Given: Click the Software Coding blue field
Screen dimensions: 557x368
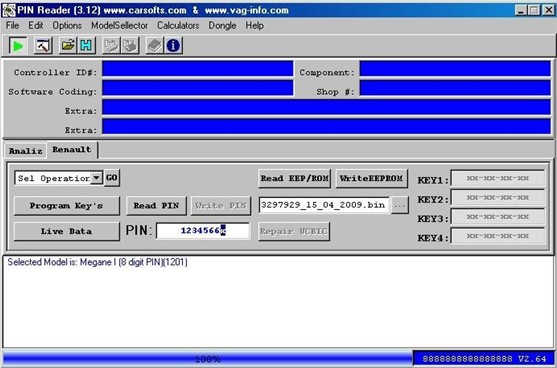Looking at the screenshot, I should (x=198, y=88).
